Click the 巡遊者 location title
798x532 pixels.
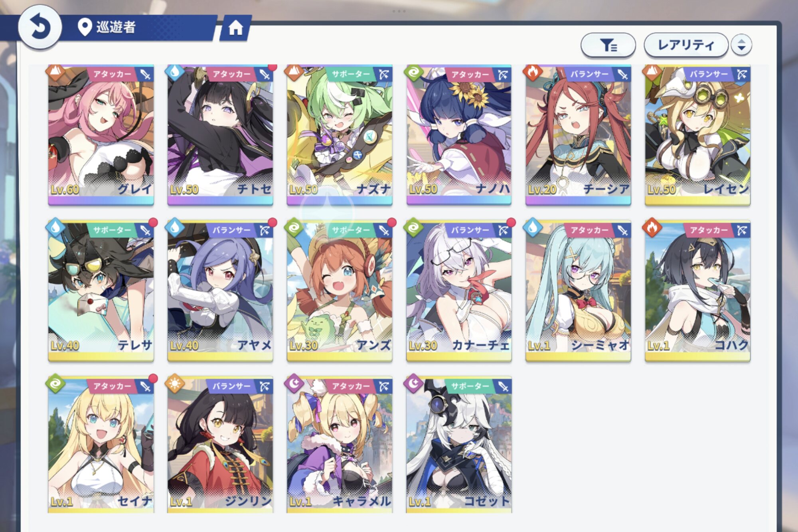click(116, 27)
